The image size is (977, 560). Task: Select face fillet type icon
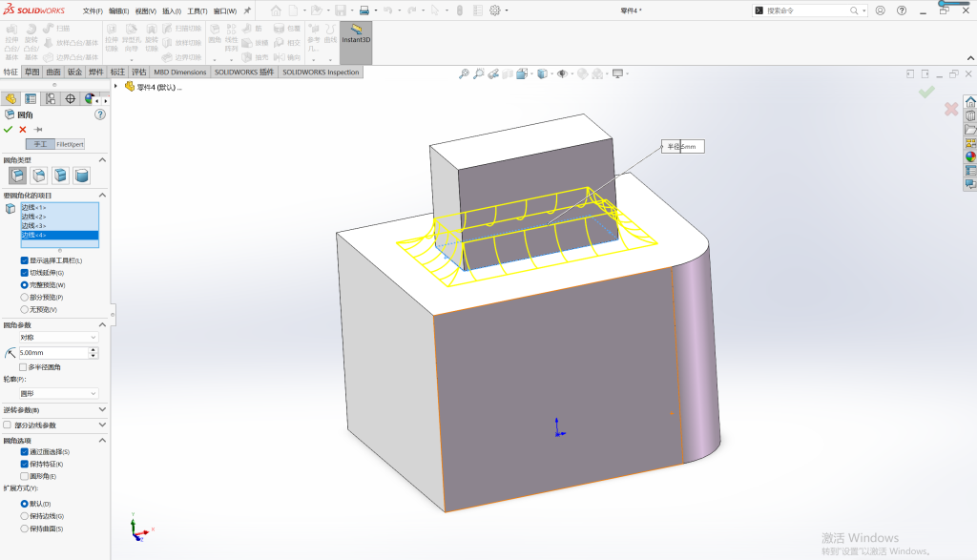60,176
